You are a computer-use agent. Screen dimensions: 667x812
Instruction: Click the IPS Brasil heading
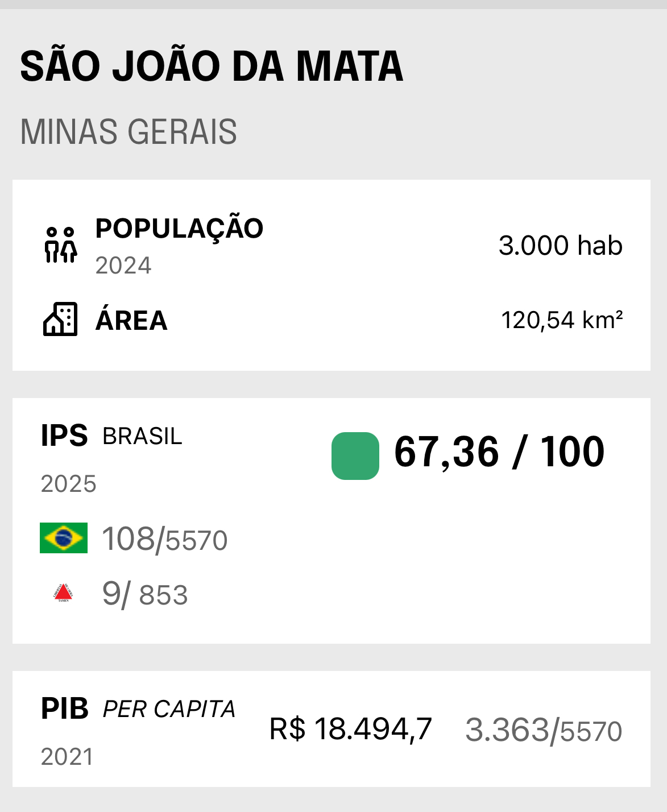pyautogui.click(x=111, y=436)
